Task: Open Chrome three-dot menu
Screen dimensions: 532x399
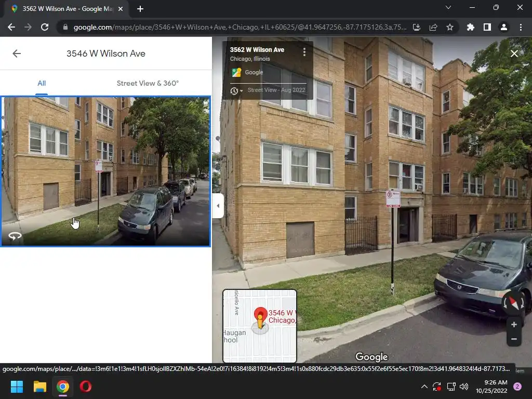Action: (x=521, y=27)
